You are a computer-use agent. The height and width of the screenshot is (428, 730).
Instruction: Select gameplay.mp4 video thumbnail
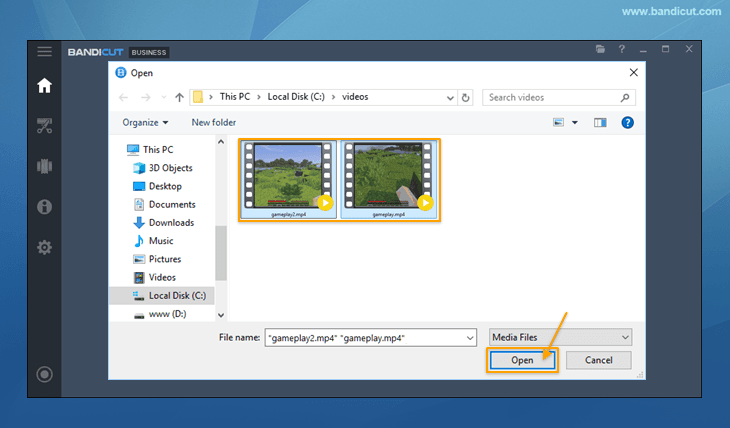pyautogui.click(x=389, y=180)
